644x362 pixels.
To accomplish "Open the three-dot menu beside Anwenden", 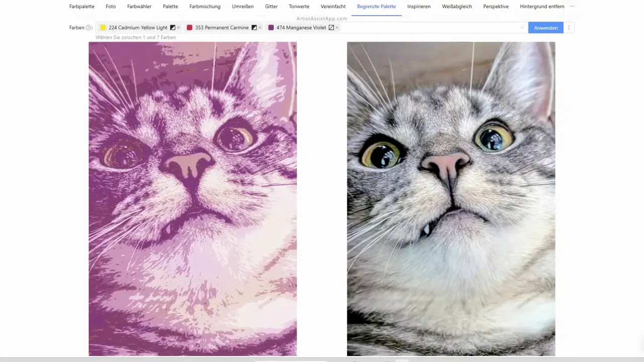I will point(569,28).
